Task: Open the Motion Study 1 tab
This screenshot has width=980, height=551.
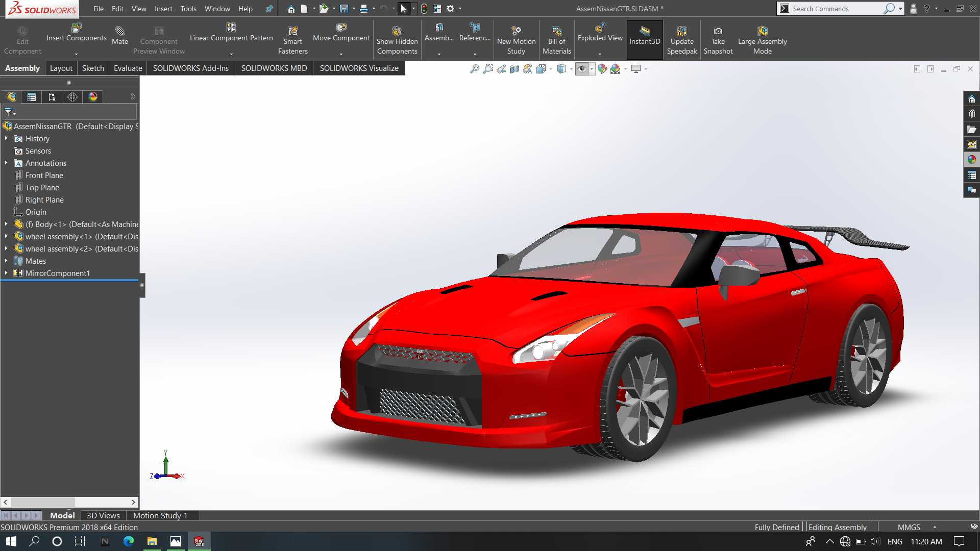Action: pos(160,516)
